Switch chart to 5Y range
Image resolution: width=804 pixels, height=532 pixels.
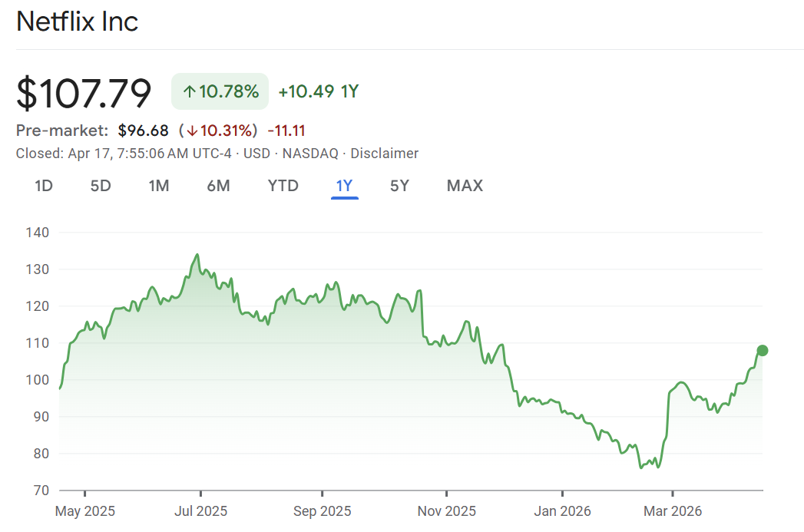pyautogui.click(x=399, y=186)
